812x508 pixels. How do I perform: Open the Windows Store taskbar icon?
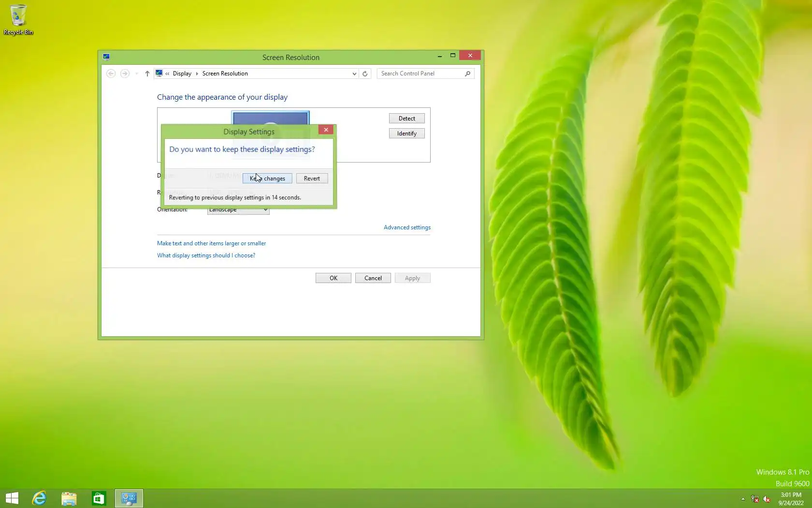pos(99,498)
